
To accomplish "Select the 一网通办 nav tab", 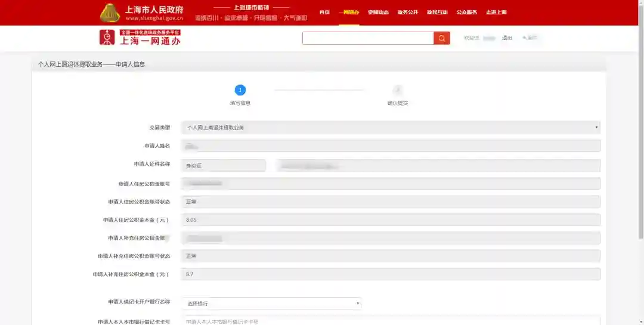I will point(348,13).
